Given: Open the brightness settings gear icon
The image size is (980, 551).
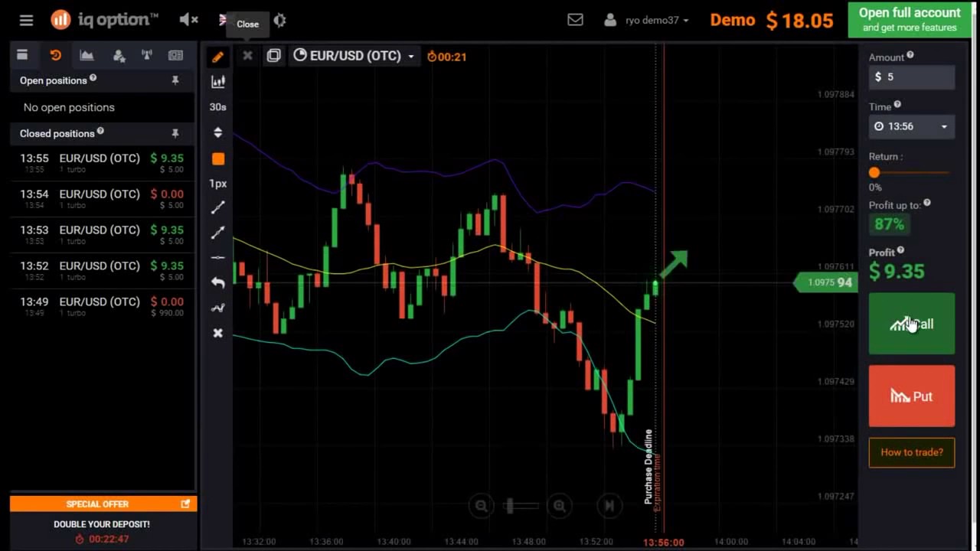Looking at the screenshot, I should (x=280, y=21).
